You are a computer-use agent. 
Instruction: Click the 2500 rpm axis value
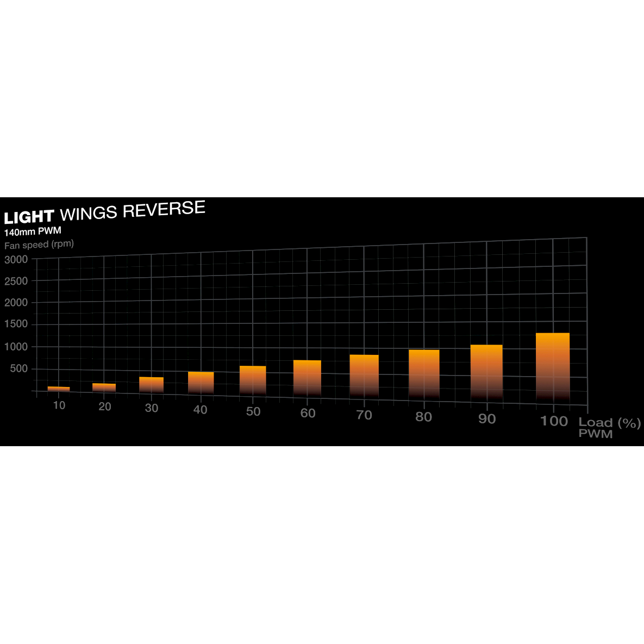tap(16, 282)
